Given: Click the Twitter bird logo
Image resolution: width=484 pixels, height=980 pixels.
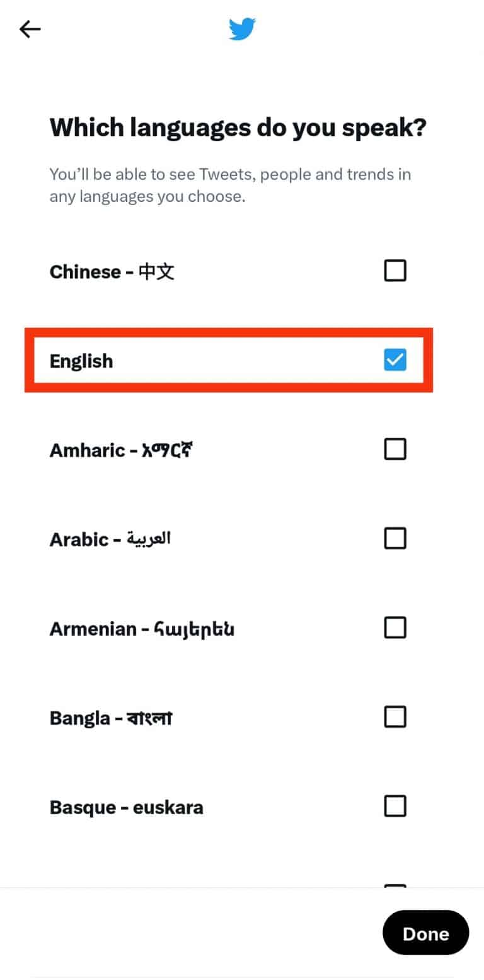Looking at the screenshot, I should [x=242, y=28].
